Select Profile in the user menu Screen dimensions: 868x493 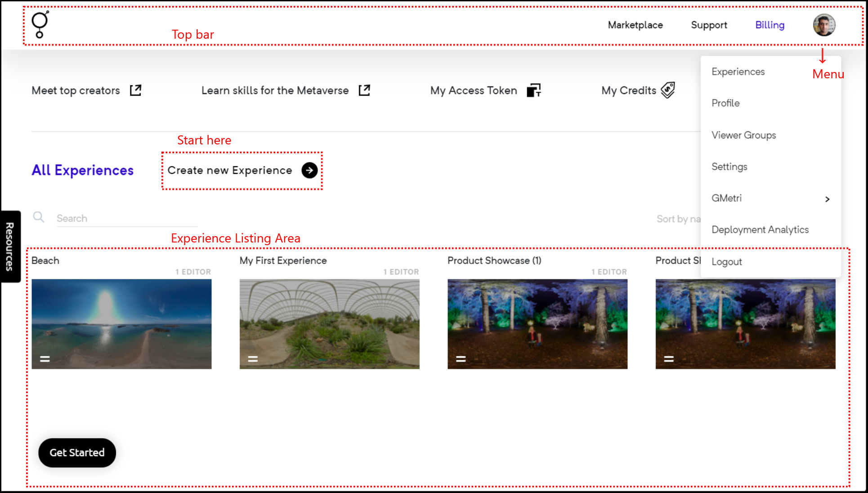725,103
